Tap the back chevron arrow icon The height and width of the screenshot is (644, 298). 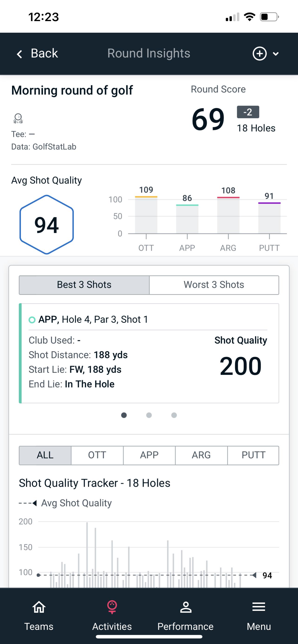point(20,54)
